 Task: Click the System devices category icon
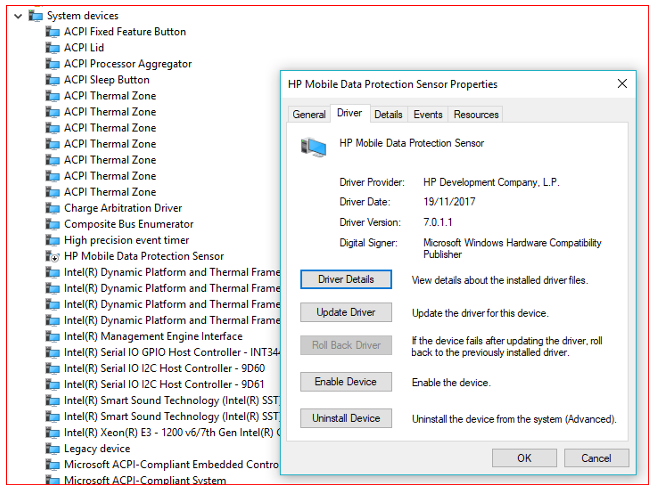pyautogui.click(x=36, y=16)
